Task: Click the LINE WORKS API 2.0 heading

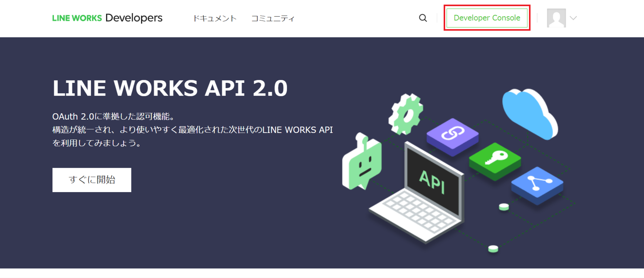Action: pyautogui.click(x=170, y=88)
